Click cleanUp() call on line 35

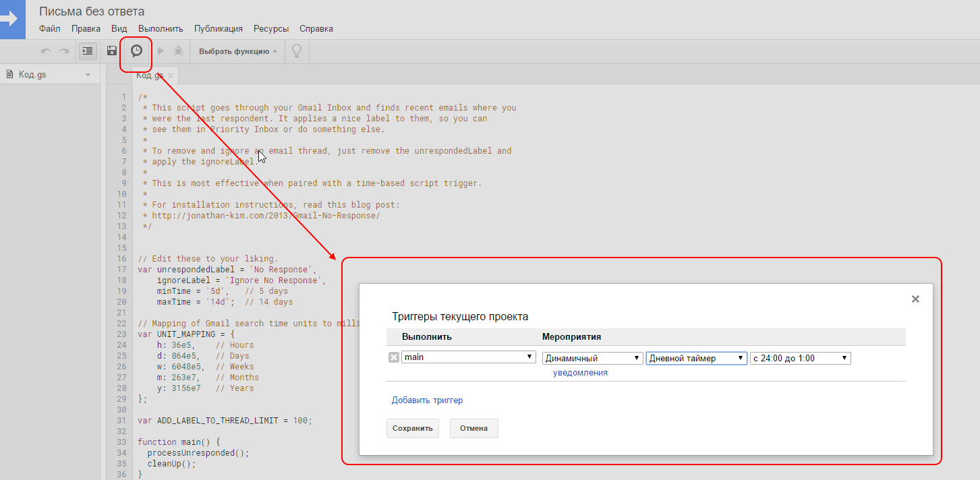[x=171, y=464]
